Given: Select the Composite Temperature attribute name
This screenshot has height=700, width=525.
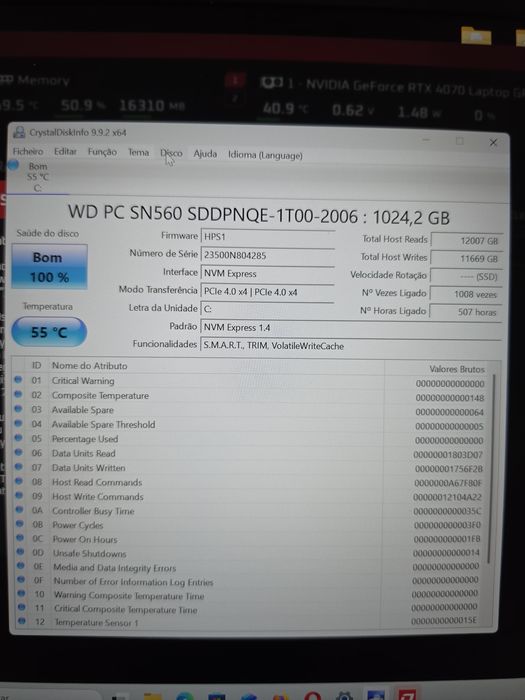Looking at the screenshot, I should 100,396.
